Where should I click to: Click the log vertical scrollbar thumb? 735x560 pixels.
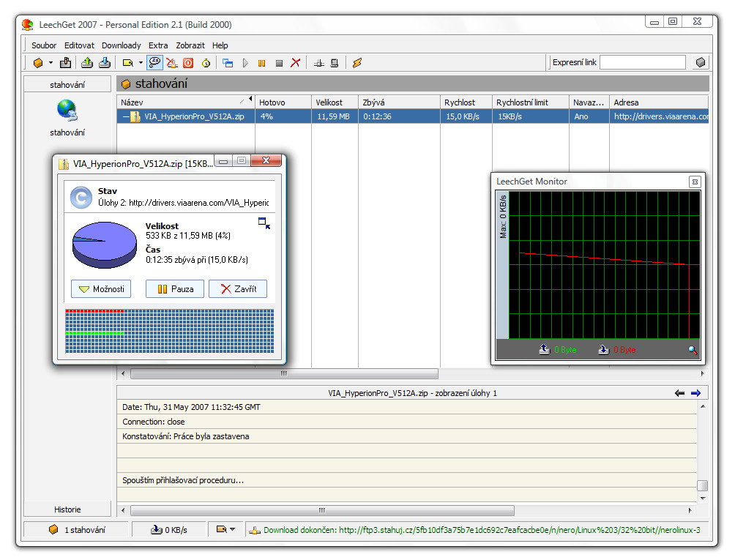tap(702, 485)
